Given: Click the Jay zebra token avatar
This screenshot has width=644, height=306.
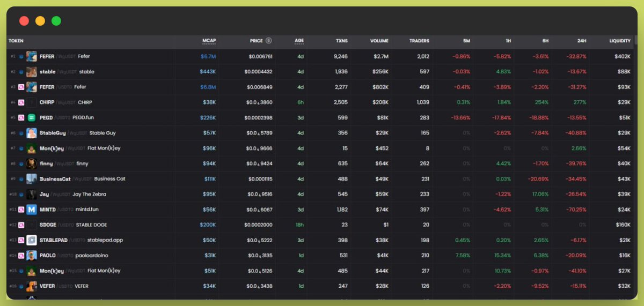Looking at the screenshot, I should click(32, 195).
